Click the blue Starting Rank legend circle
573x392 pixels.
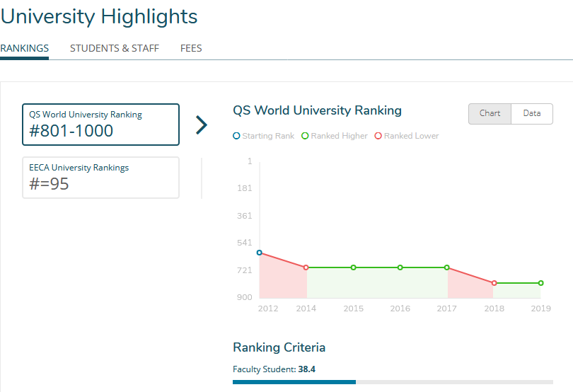point(236,136)
